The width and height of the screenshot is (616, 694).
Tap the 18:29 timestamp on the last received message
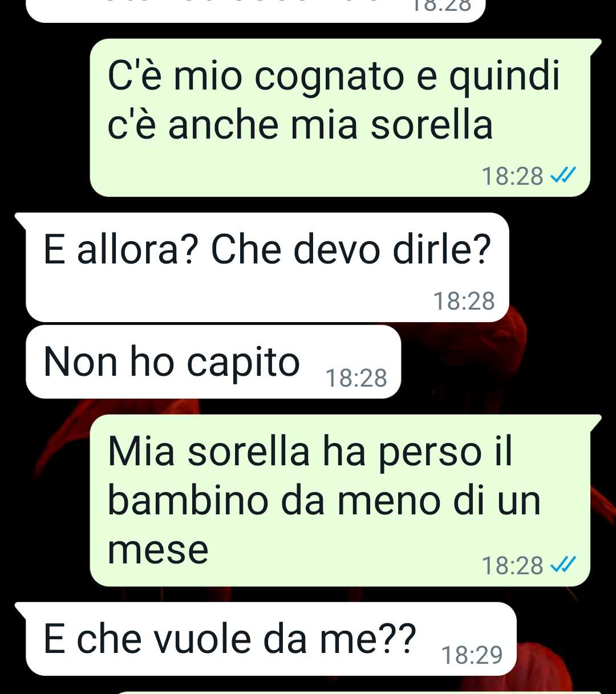click(x=472, y=655)
